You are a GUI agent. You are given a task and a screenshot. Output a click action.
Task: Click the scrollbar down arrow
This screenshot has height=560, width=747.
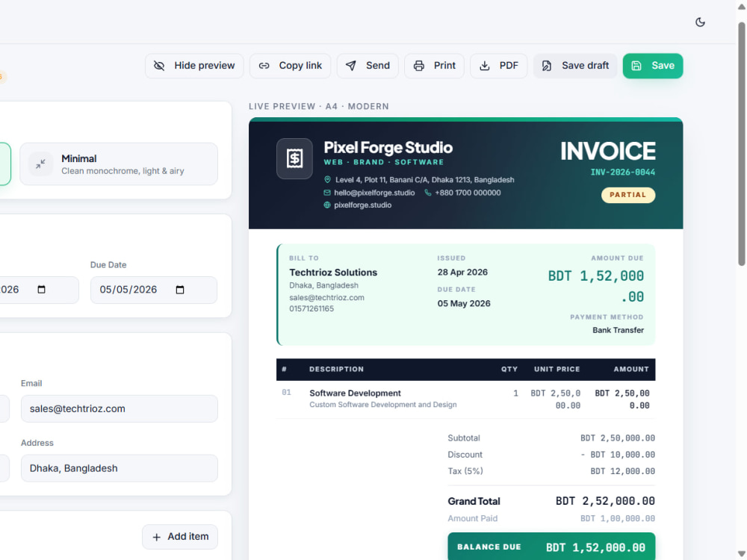coord(742,554)
